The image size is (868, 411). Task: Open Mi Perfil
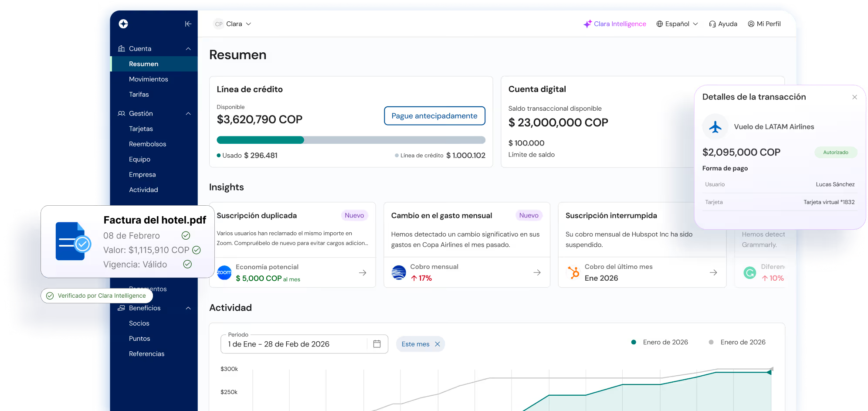[x=764, y=24]
